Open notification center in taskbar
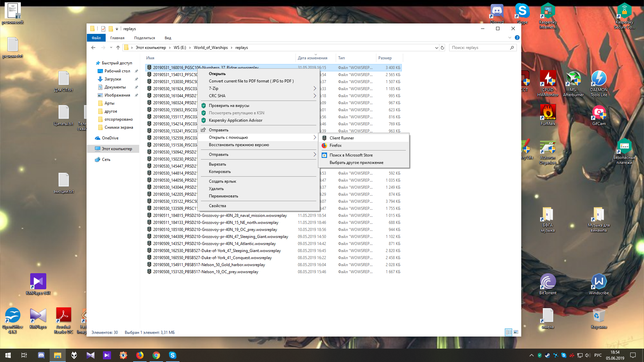The height and width of the screenshot is (362, 644). coord(633,355)
